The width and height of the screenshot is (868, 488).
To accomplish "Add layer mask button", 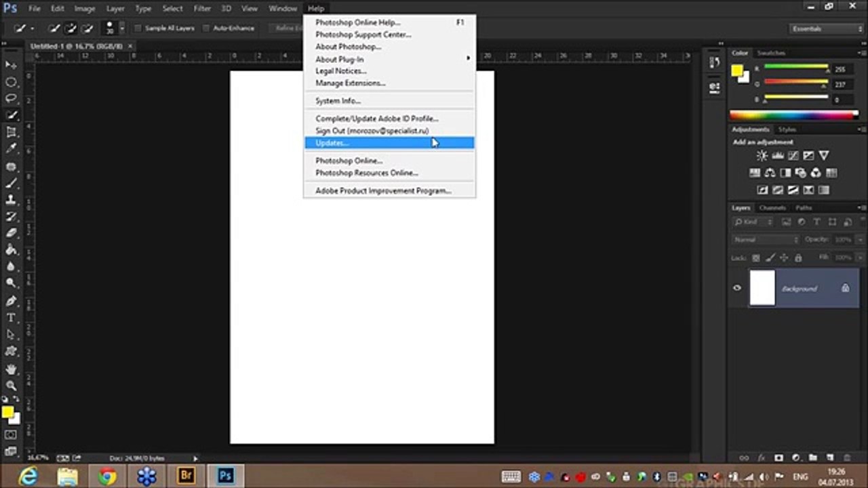I will [x=778, y=458].
